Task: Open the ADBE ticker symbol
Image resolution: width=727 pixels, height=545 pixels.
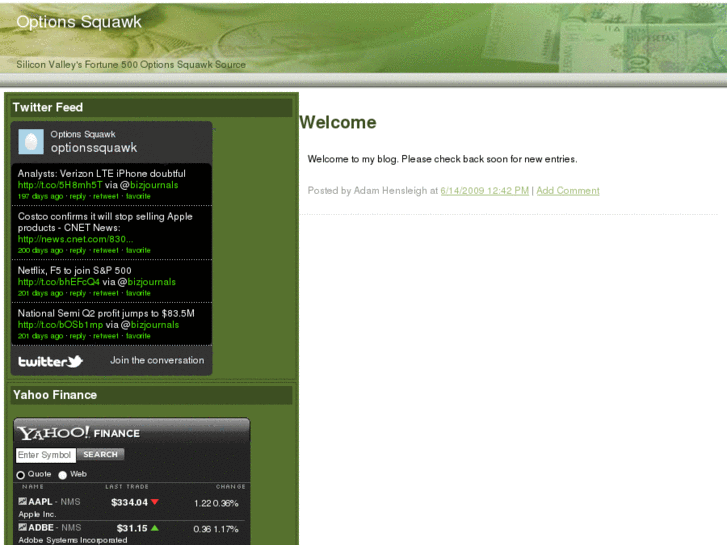Action: click(41, 528)
